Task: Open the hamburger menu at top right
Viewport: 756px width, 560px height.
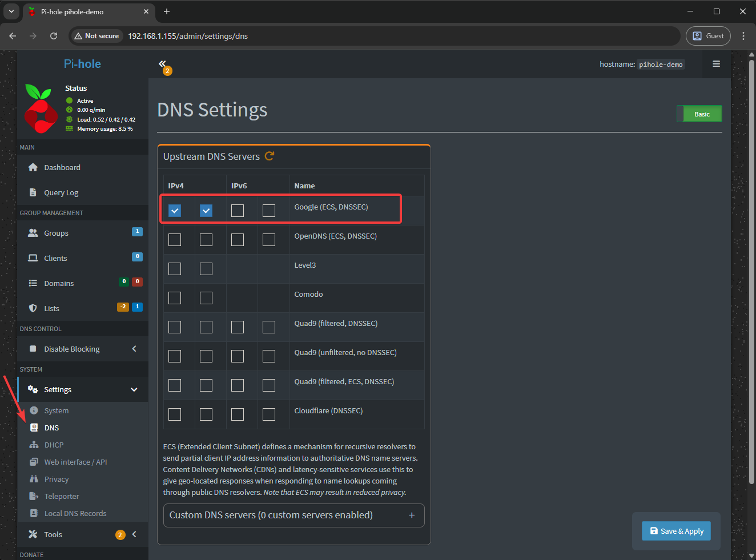Action: (716, 64)
